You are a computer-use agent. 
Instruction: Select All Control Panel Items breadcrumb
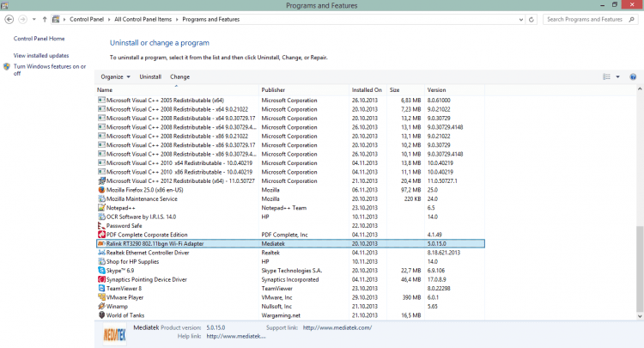pyautogui.click(x=143, y=19)
